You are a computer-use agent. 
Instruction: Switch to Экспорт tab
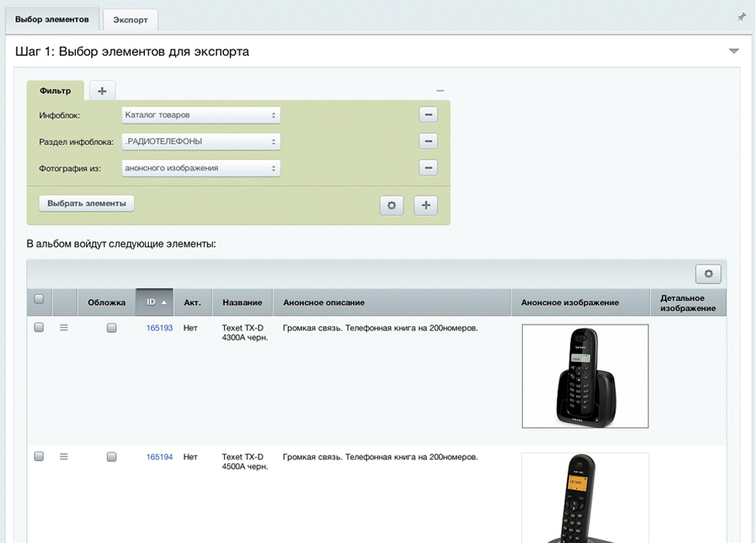click(x=130, y=20)
